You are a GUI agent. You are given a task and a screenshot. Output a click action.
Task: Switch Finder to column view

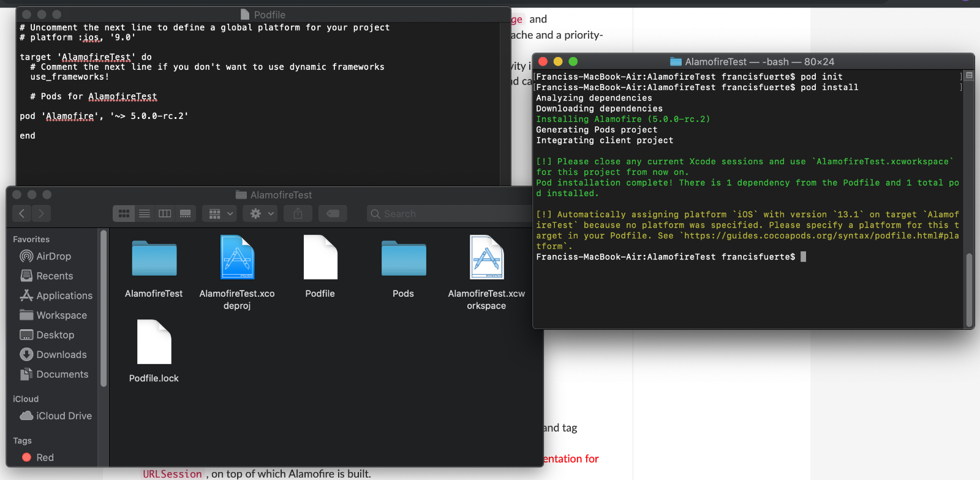(165, 213)
